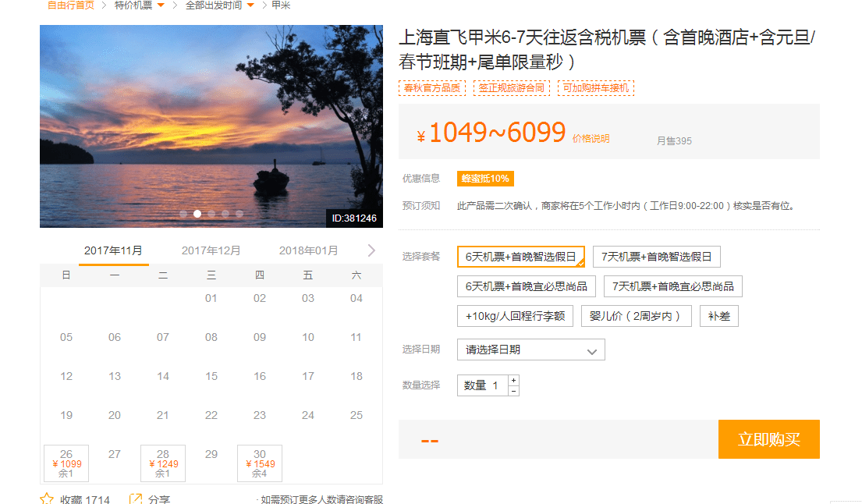This screenshot has height=504, width=862.
Task: Click the 月售395 monthly sales text
Action: (674, 140)
